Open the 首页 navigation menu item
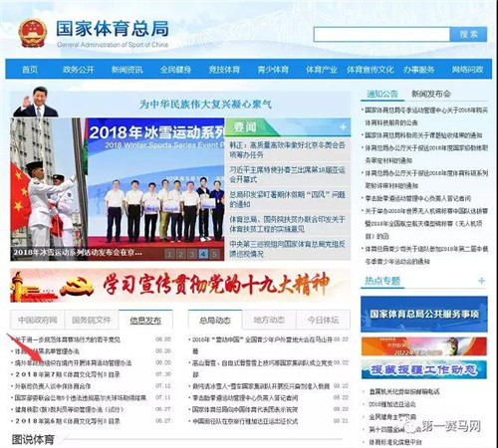Image resolution: width=498 pixels, height=448 pixels. tap(30, 70)
